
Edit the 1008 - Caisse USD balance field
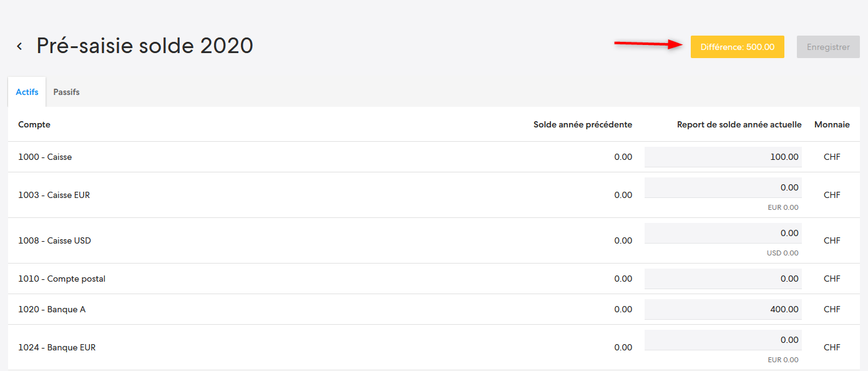point(723,233)
